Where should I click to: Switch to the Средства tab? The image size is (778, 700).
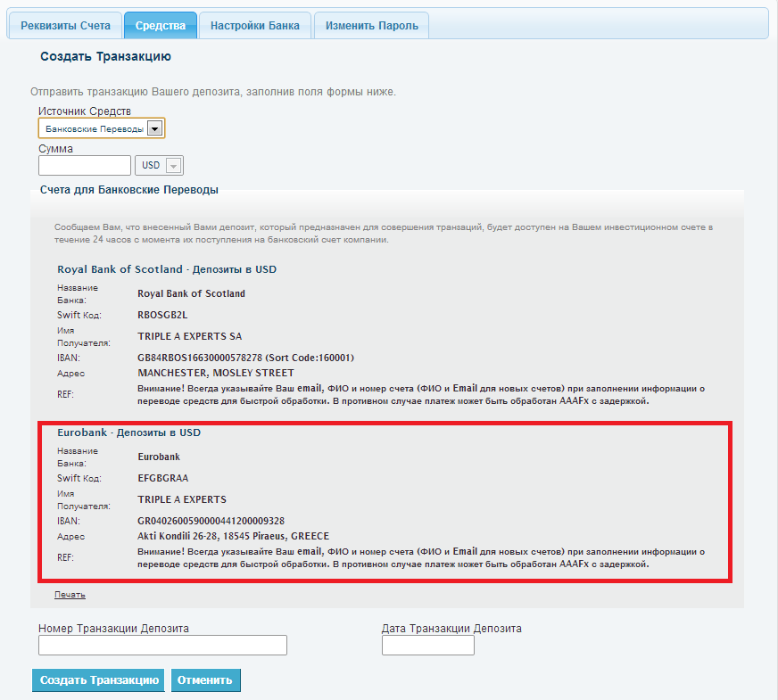click(x=161, y=26)
